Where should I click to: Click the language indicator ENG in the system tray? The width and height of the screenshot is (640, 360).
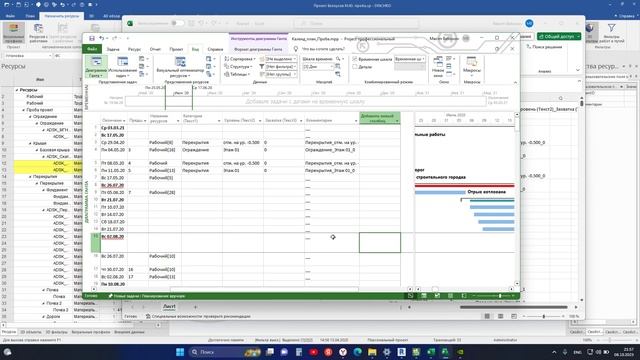coord(577,352)
